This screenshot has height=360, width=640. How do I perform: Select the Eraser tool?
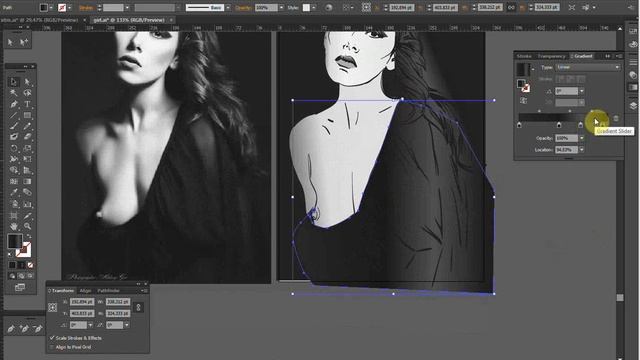click(27, 137)
